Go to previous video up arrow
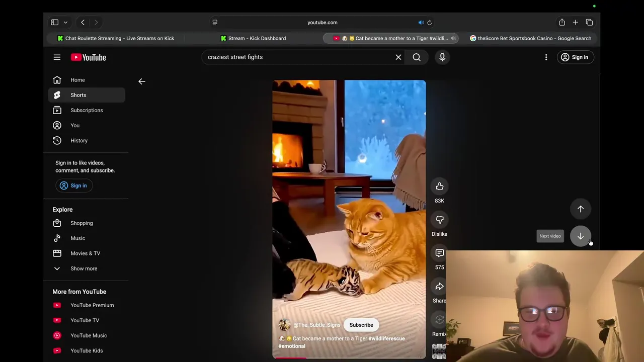The width and height of the screenshot is (644, 362). 581,209
